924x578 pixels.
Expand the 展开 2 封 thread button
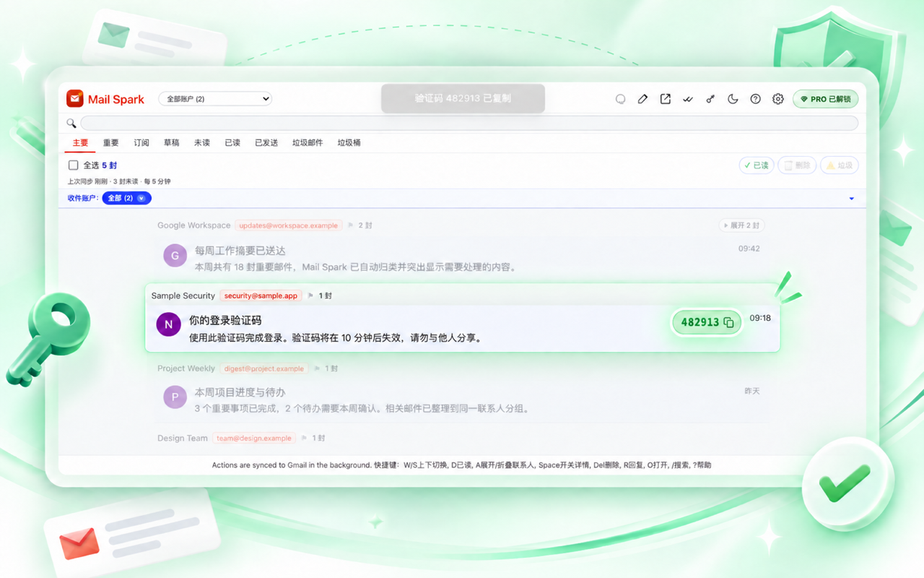(741, 225)
